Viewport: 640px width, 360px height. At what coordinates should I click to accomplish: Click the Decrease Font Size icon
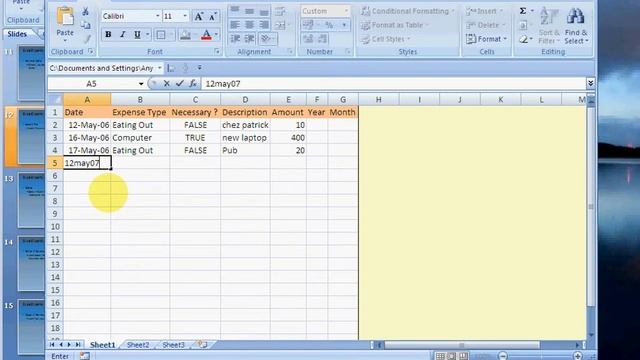tap(212, 16)
